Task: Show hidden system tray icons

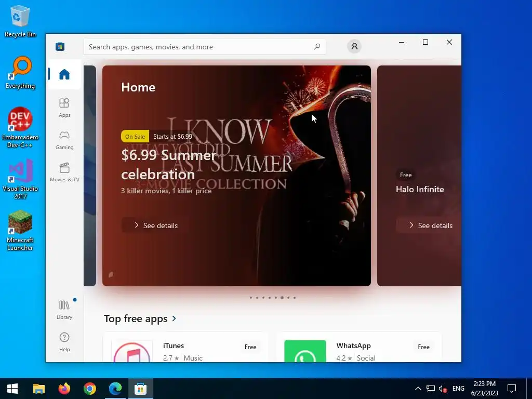Action: coord(418,389)
